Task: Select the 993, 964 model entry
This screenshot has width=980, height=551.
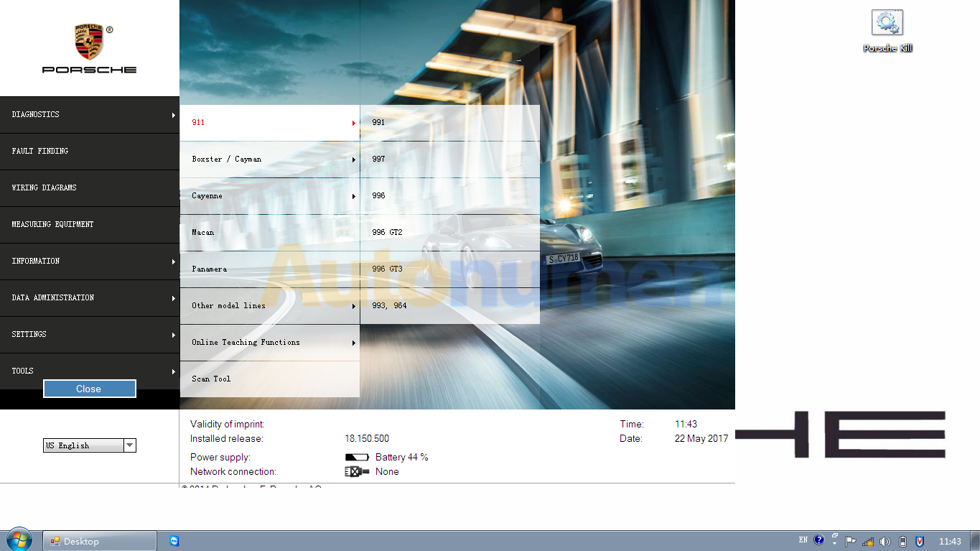Action: pyautogui.click(x=449, y=306)
